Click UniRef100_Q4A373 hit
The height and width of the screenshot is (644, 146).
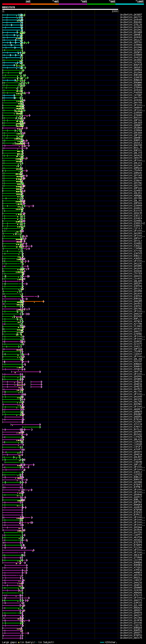pyautogui.click(x=131, y=600)
